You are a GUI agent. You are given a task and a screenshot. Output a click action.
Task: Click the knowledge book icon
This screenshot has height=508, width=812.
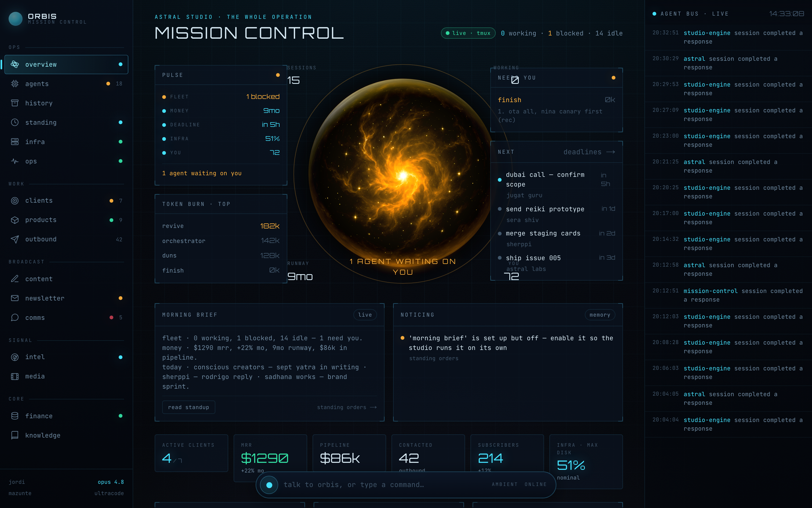[15, 435]
